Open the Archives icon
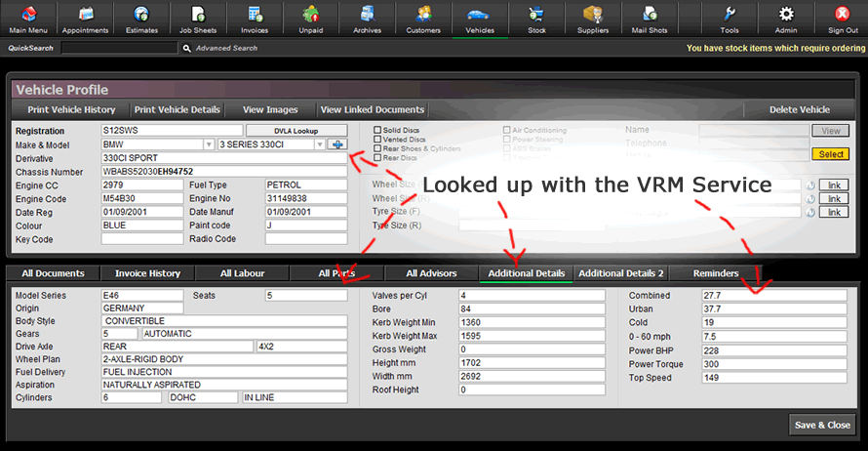The width and height of the screenshot is (868, 451). pyautogui.click(x=368, y=15)
